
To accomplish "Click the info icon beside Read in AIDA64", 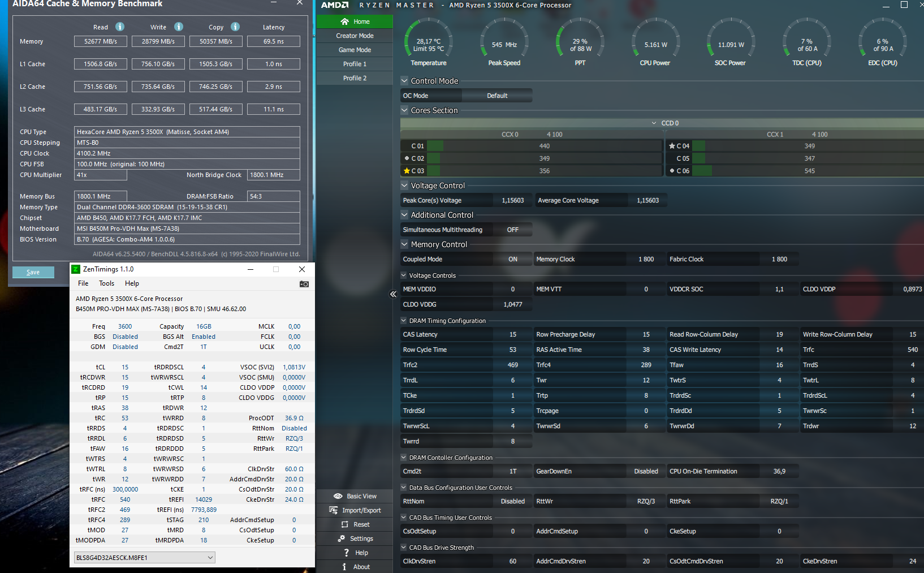I will click(120, 27).
